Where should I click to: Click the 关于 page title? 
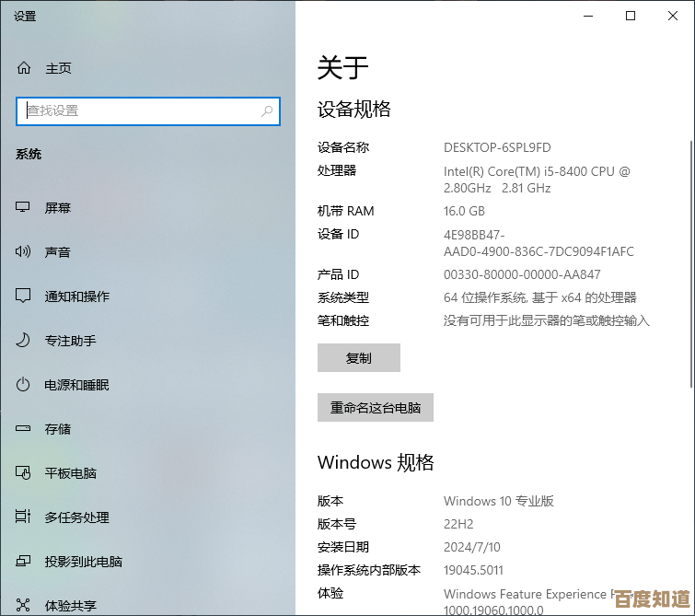[x=342, y=68]
